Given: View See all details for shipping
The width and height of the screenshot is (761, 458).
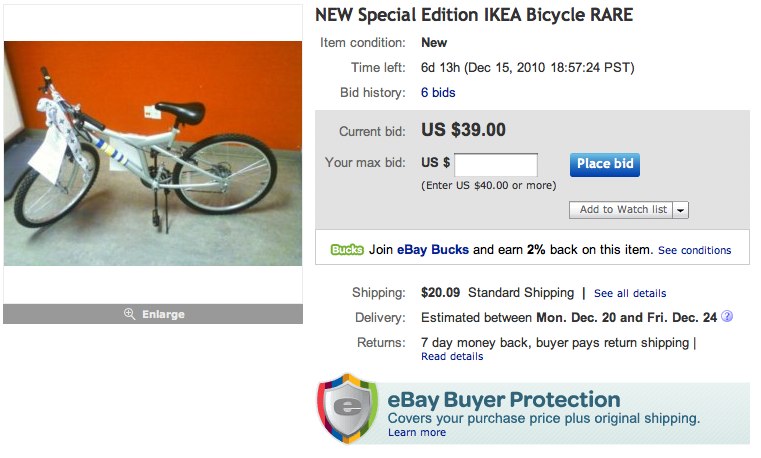Looking at the screenshot, I should (630, 294).
